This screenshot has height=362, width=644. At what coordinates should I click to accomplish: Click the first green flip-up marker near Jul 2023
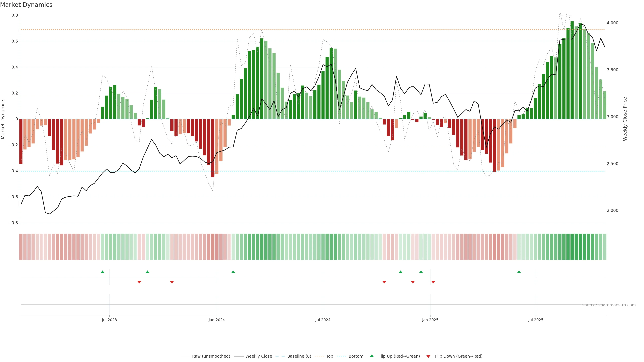tap(102, 272)
